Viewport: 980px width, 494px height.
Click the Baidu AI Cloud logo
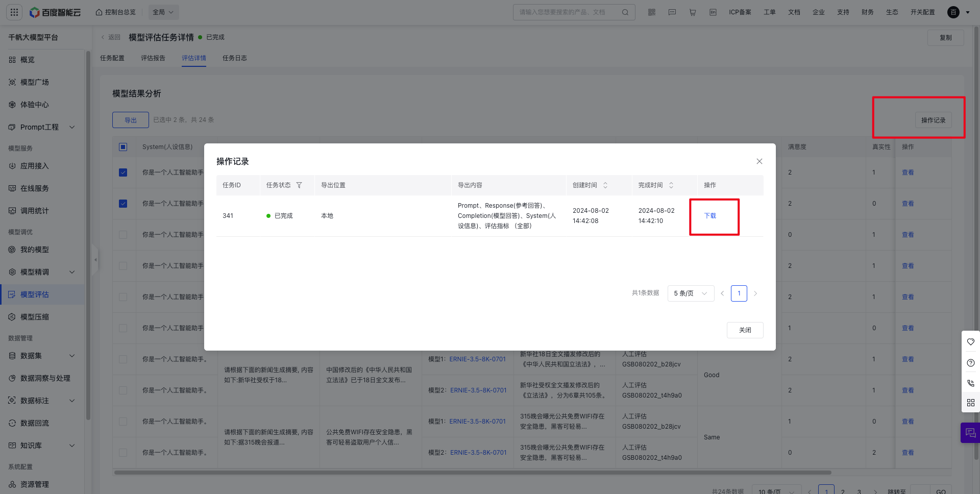tap(55, 12)
